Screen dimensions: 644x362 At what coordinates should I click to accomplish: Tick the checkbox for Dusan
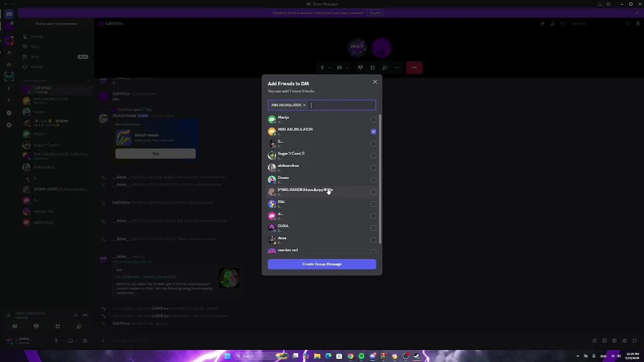373,179
